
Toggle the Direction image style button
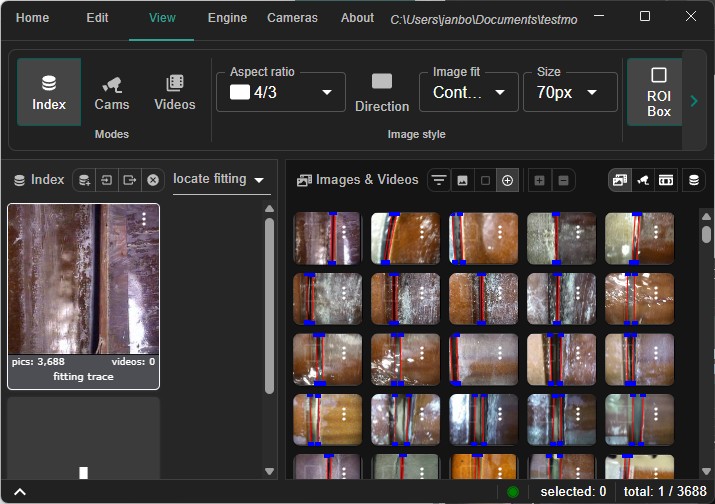point(382,92)
